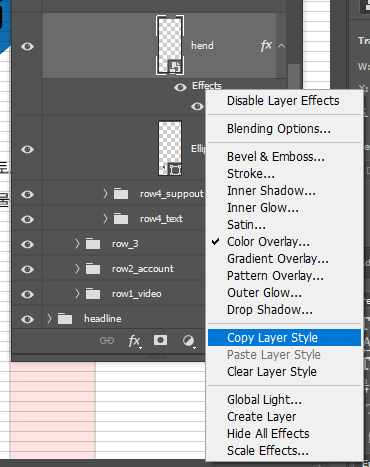Select Pattern Overlay menu entry

pyautogui.click(x=284, y=276)
